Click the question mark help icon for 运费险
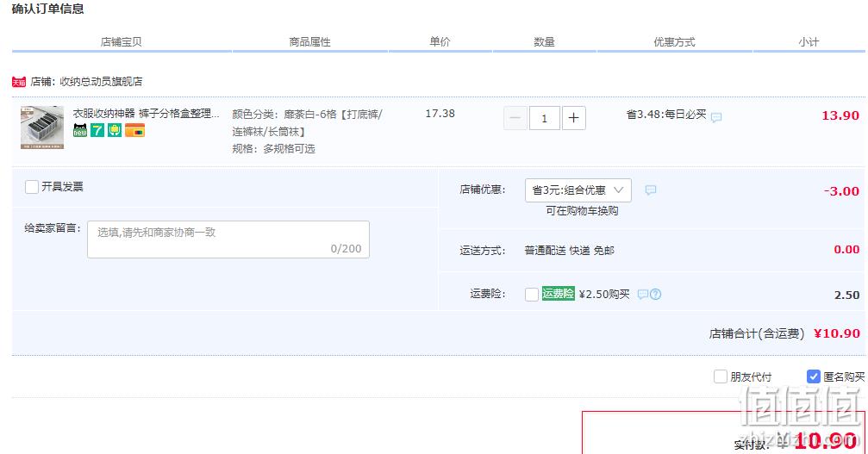The image size is (868, 454). click(x=655, y=294)
